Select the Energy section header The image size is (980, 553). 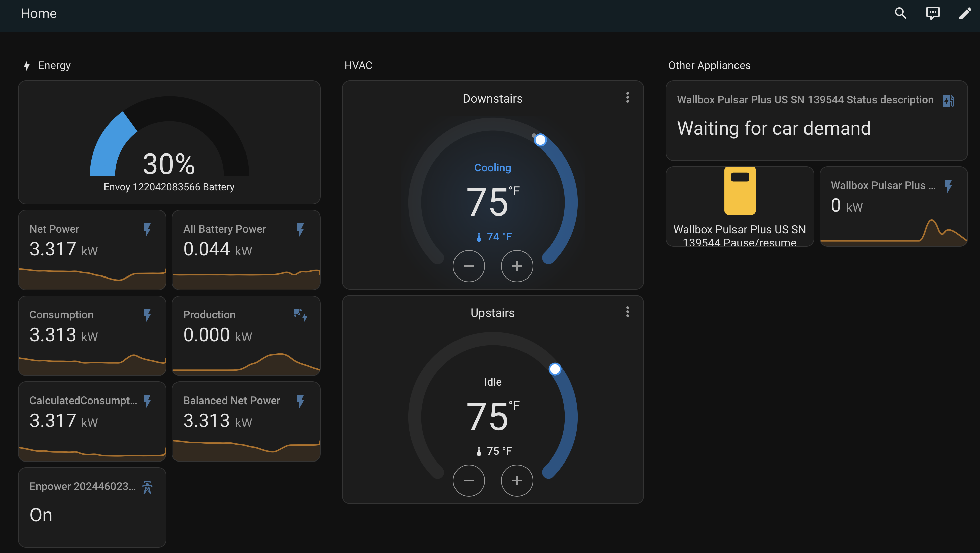coord(54,65)
